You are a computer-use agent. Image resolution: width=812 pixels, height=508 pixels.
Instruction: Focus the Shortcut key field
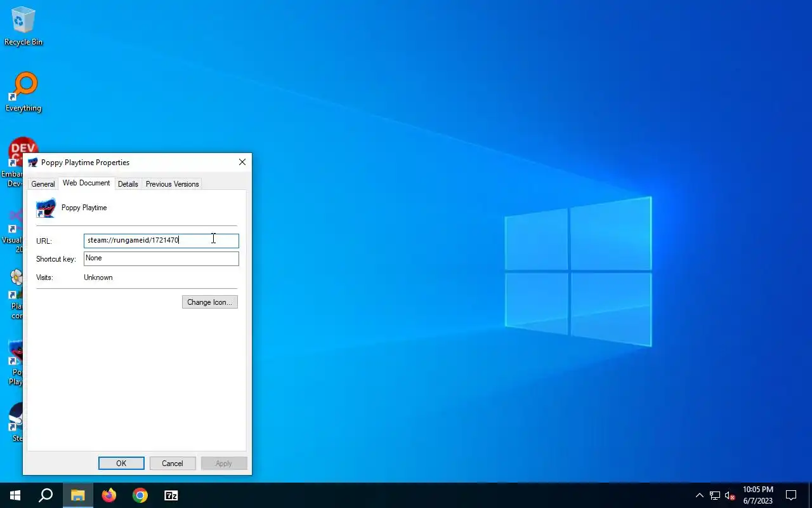pos(161,258)
